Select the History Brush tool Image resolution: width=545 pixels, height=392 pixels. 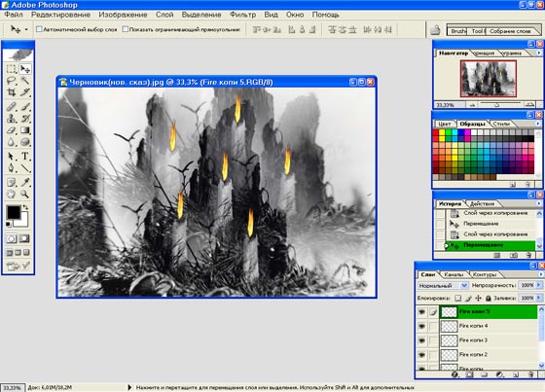[x=25, y=118]
